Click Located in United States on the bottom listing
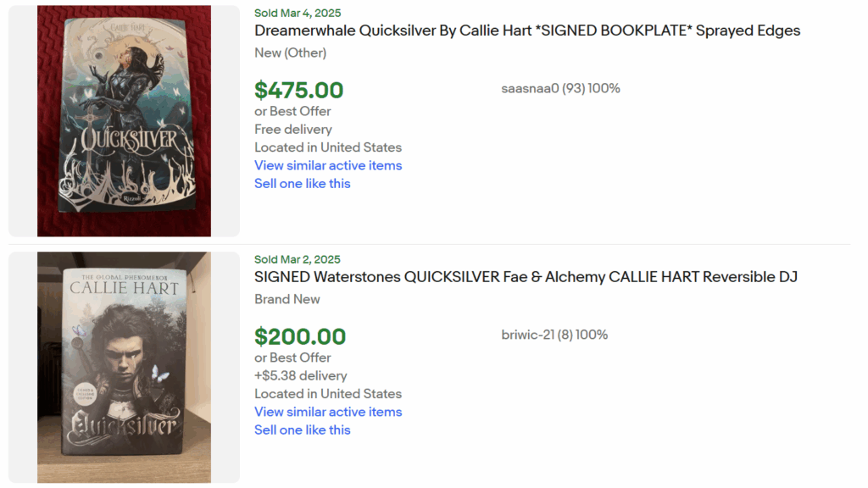The height and width of the screenshot is (488, 868). (x=328, y=394)
